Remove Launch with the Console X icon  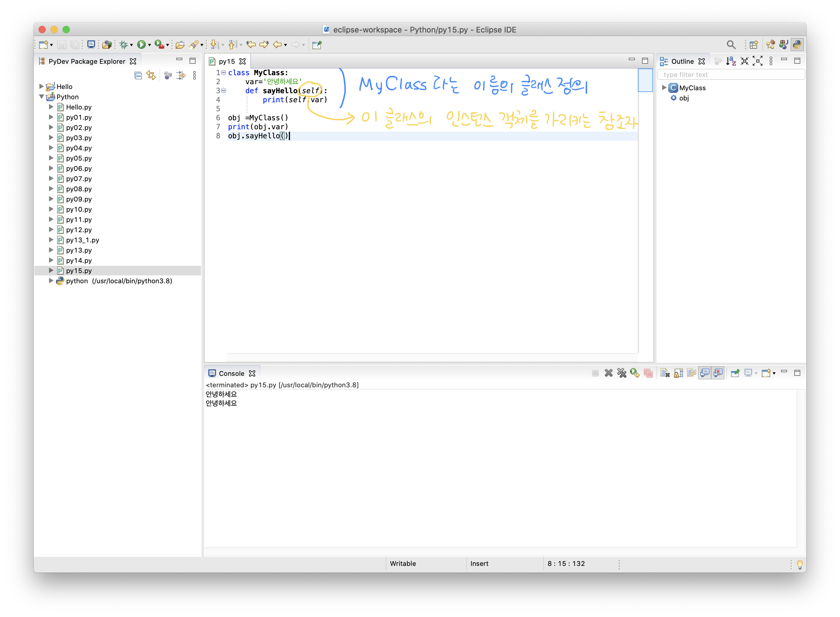[x=609, y=373]
